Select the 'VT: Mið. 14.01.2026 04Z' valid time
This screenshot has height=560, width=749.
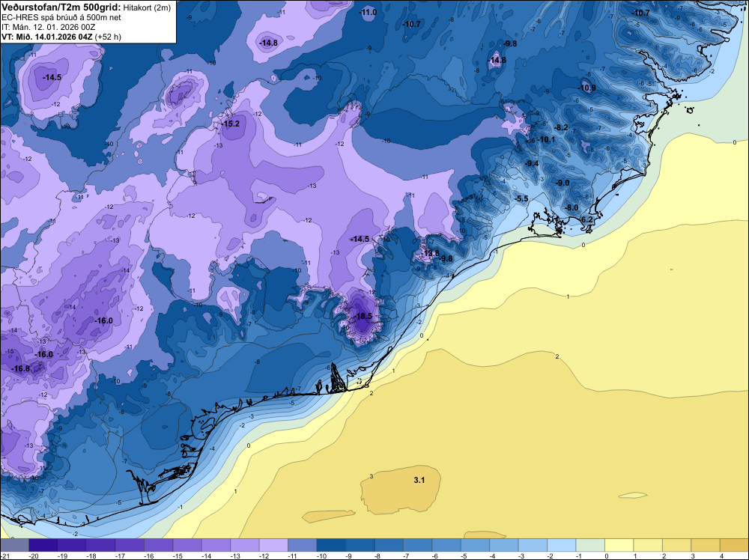coord(47,37)
